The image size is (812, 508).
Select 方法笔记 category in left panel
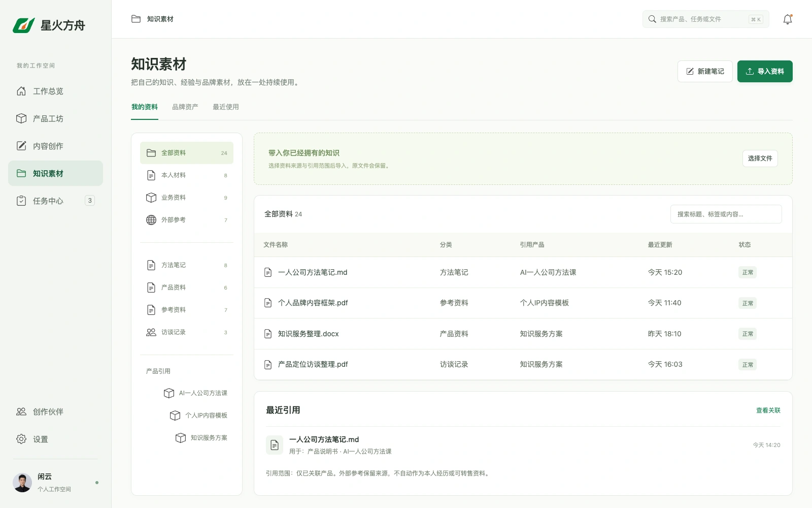(x=187, y=265)
